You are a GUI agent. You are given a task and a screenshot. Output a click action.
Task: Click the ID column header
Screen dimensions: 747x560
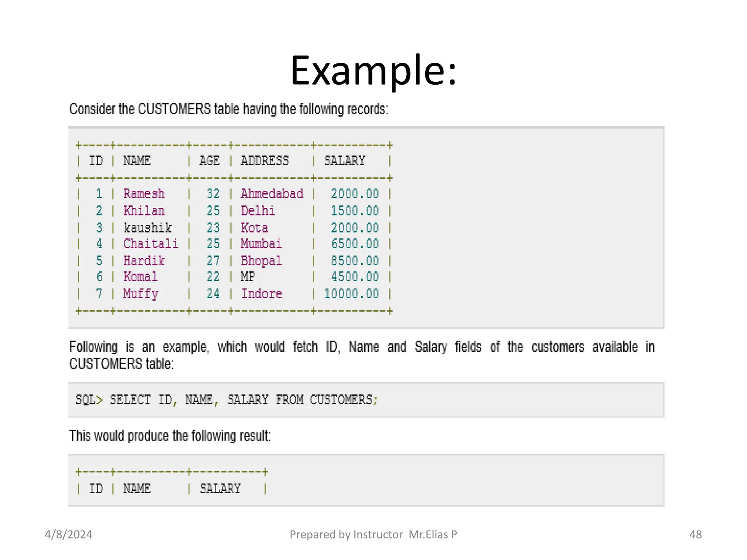[x=96, y=161]
